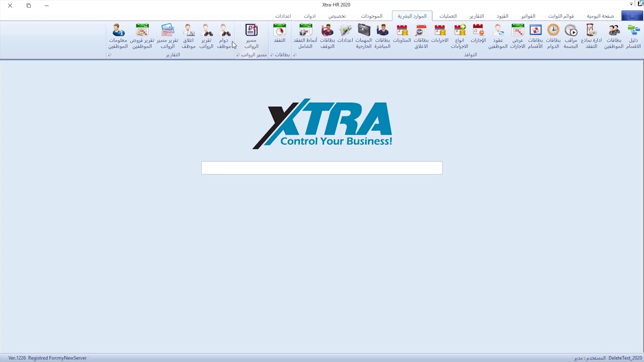
Task: Click Ver.1226 Registred For:myNewServer status text
Action: coord(47,358)
